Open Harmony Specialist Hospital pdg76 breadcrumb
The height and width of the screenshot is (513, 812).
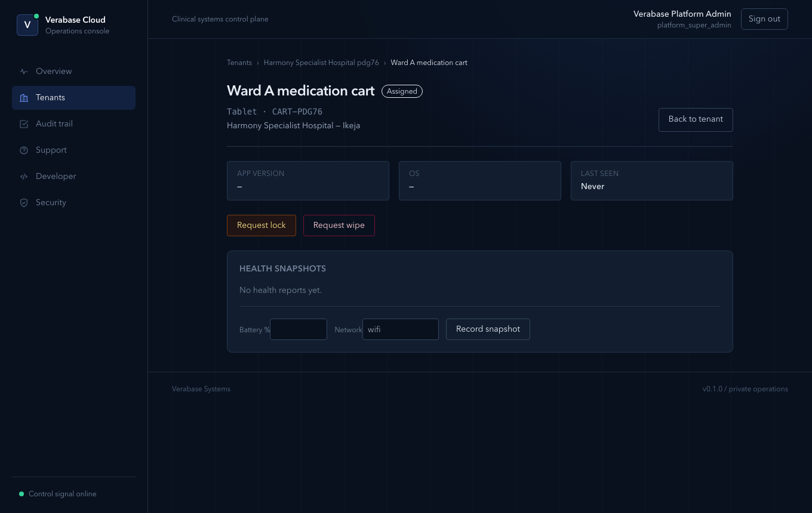(321, 63)
